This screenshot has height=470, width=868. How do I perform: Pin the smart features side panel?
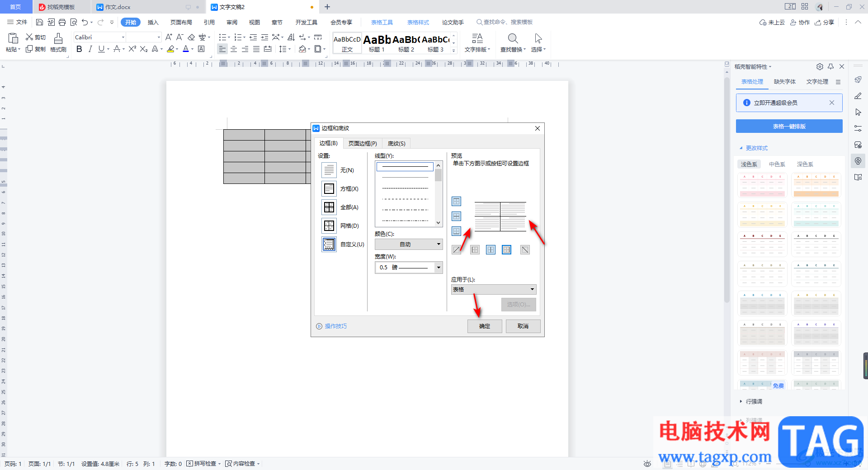coord(831,66)
